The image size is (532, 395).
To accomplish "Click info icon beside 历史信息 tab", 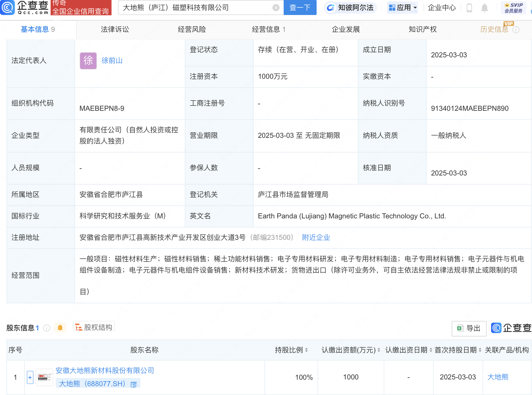I will (x=516, y=30).
